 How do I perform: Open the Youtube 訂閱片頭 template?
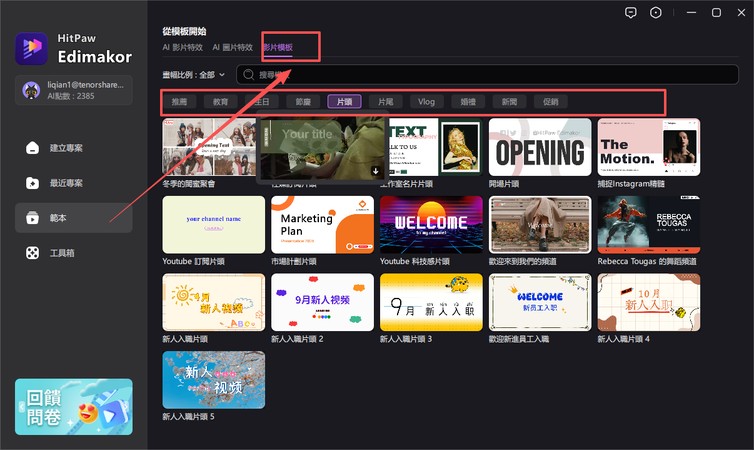(214, 225)
